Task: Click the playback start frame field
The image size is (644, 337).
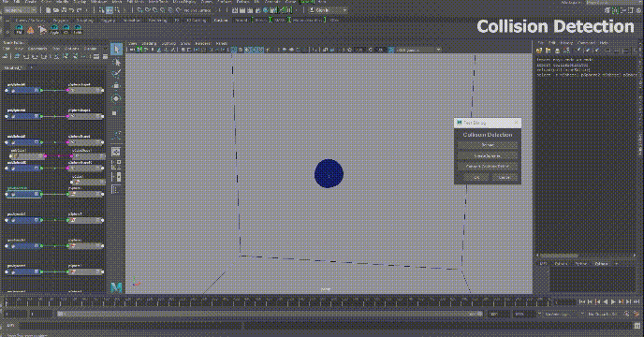Action: pos(40,315)
